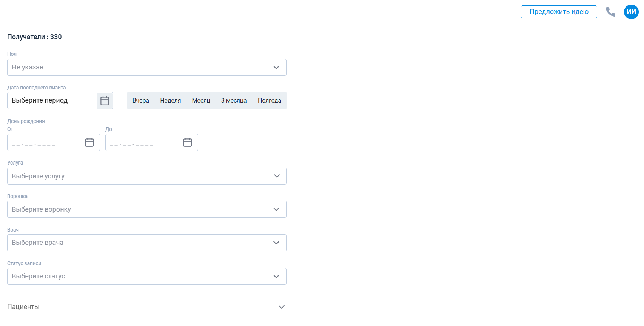Open the Выберите услугу dropdown
Viewport: 644px width, 326px height.
pyautogui.click(x=147, y=176)
